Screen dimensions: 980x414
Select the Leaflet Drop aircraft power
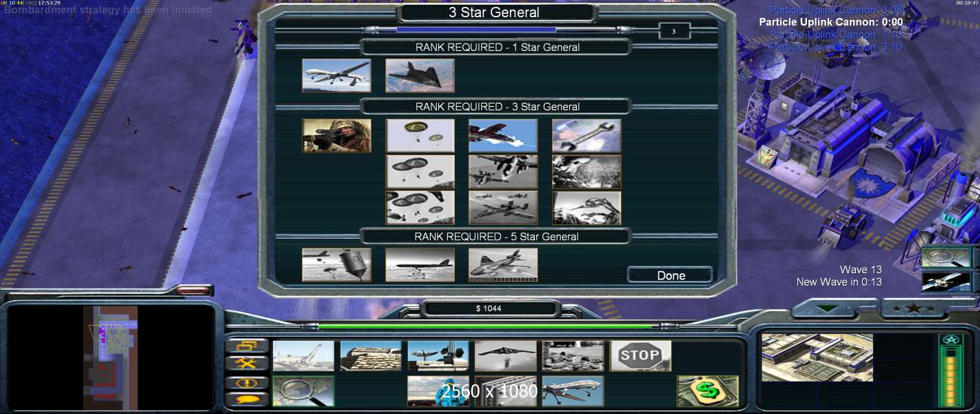[x=503, y=265]
